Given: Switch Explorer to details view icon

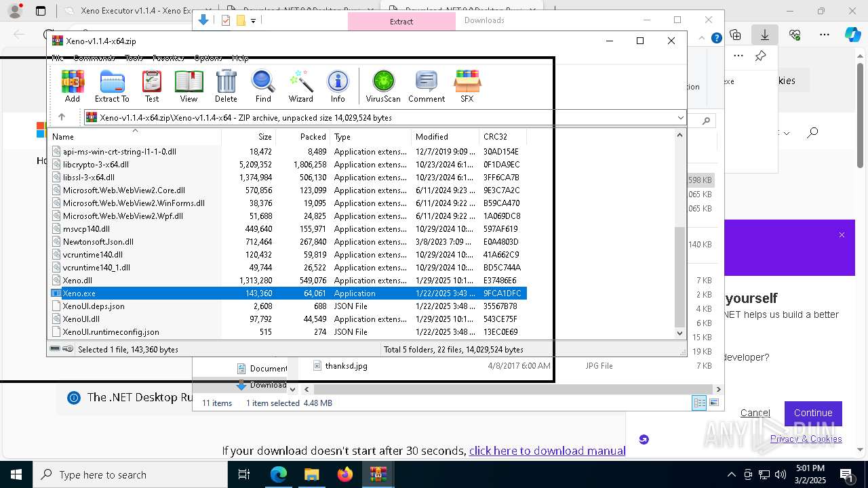Looking at the screenshot, I should click(699, 403).
